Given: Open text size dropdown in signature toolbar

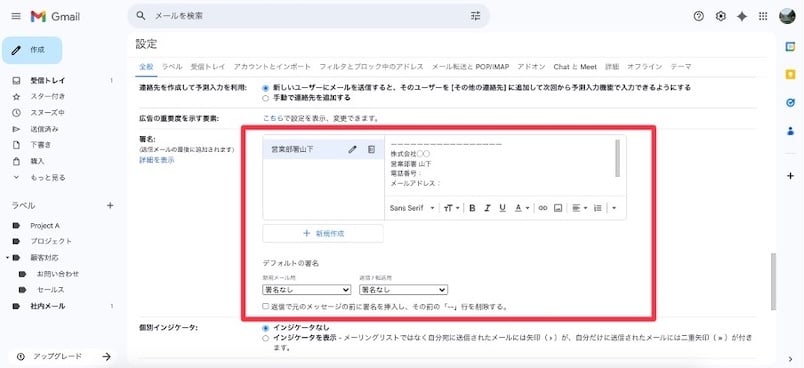Looking at the screenshot, I should [452, 208].
